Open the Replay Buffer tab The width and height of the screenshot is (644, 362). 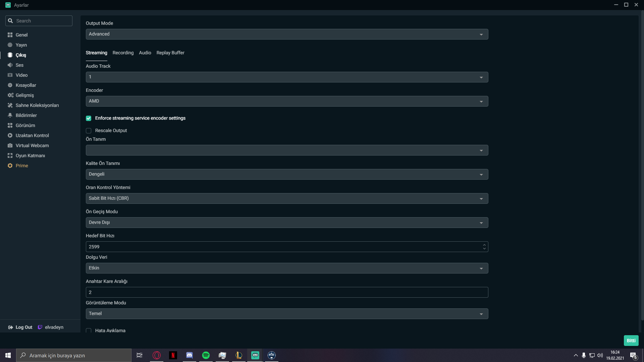click(x=170, y=53)
